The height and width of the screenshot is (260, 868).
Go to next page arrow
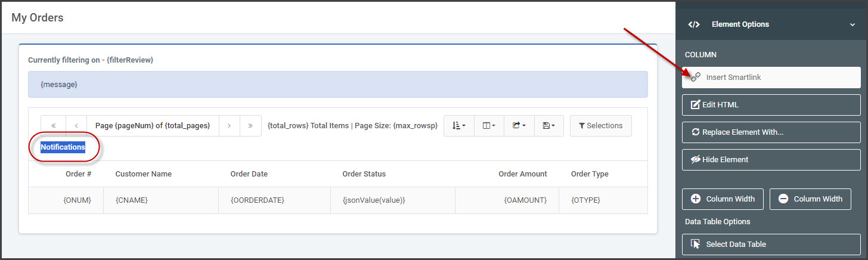click(x=230, y=126)
